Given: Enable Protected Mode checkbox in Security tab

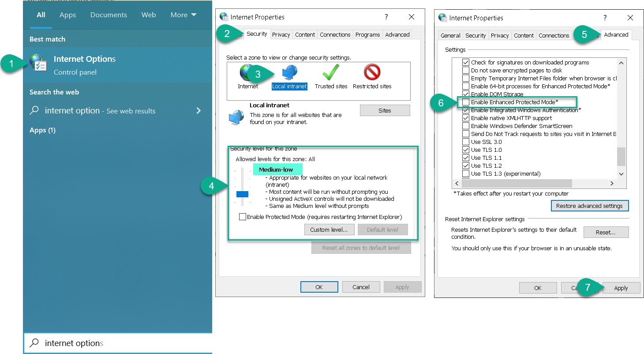Looking at the screenshot, I should click(x=242, y=217).
